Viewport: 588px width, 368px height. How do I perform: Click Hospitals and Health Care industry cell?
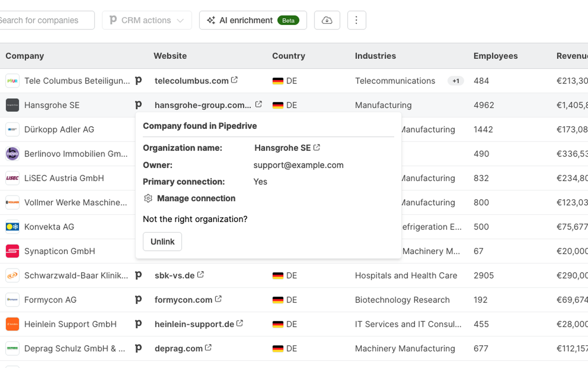pos(406,275)
